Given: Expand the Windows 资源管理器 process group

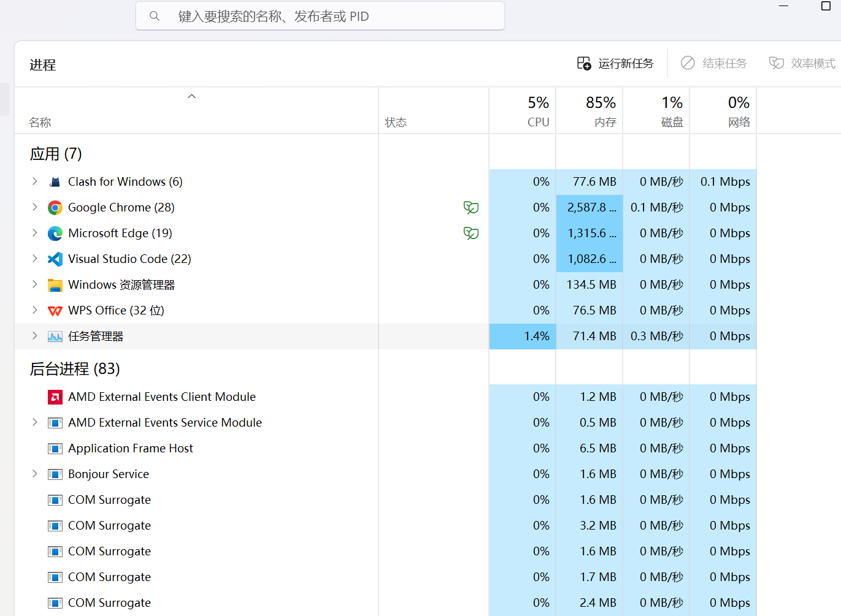Looking at the screenshot, I should coord(35,284).
